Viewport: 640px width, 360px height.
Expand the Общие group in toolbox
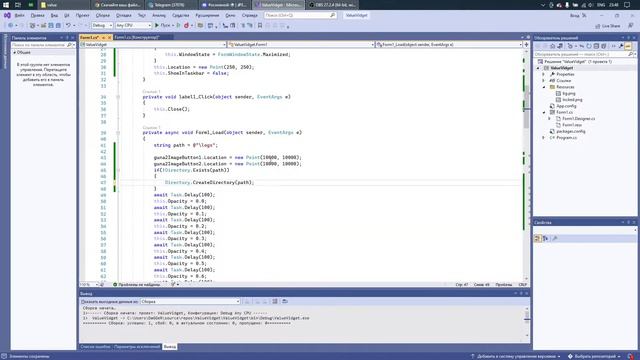point(15,53)
